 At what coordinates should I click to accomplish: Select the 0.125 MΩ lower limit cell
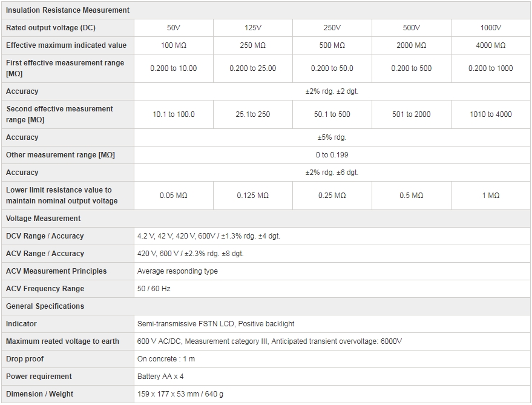point(252,196)
